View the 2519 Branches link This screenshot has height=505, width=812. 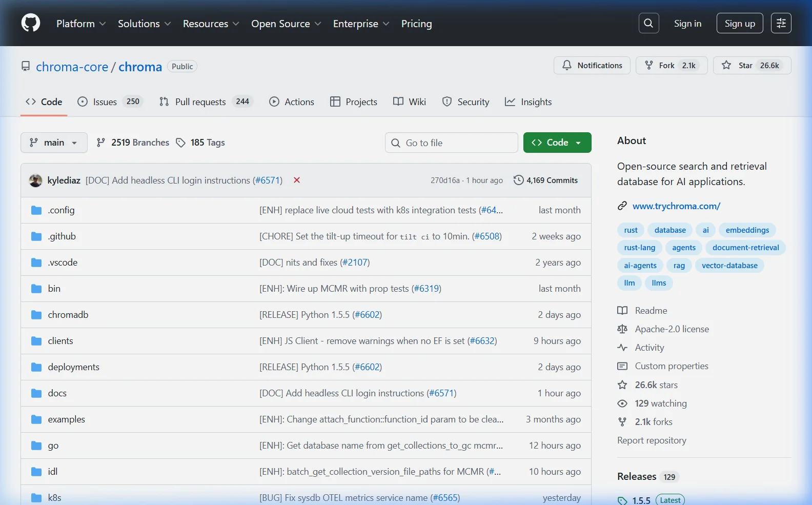[x=133, y=143]
